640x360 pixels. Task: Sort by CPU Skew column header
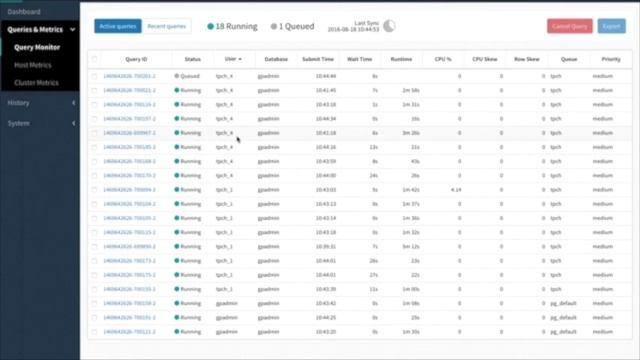[485, 59]
